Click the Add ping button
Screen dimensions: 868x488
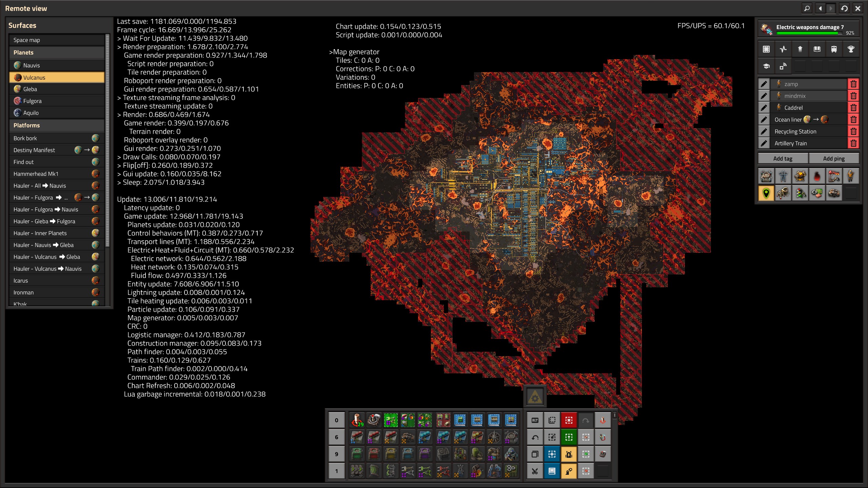point(834,159)
